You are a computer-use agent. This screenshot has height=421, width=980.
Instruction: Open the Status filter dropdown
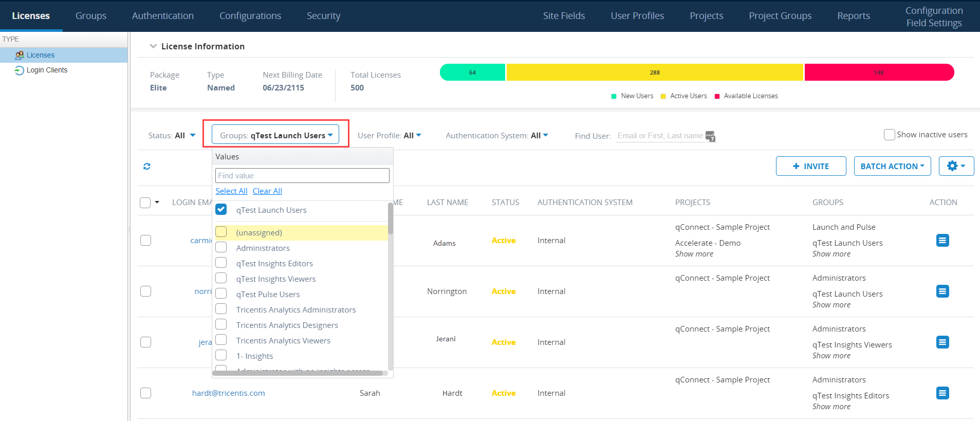coord(172,136)
